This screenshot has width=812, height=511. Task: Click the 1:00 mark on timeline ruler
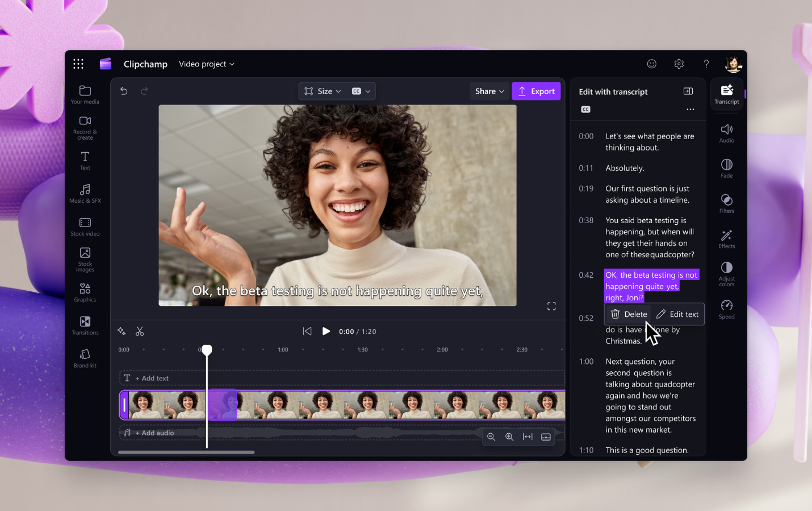click(x=283, y=350)
